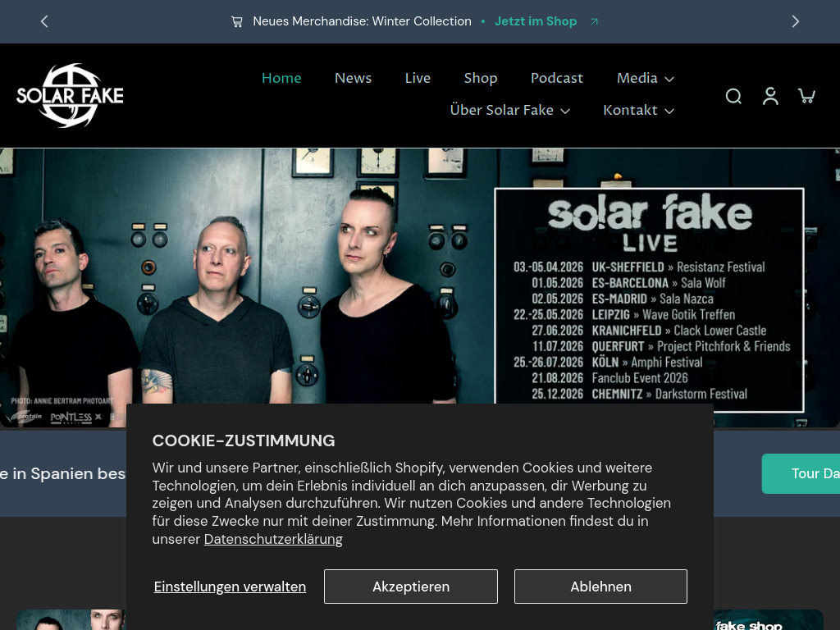This screenshot has height=630, width=840.
Task: Open the shopping cart in the header
Action: pos(807,96)
